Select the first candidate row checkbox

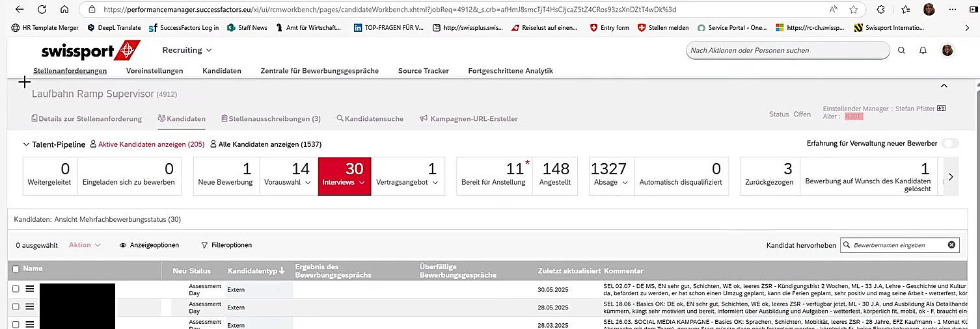16,289
